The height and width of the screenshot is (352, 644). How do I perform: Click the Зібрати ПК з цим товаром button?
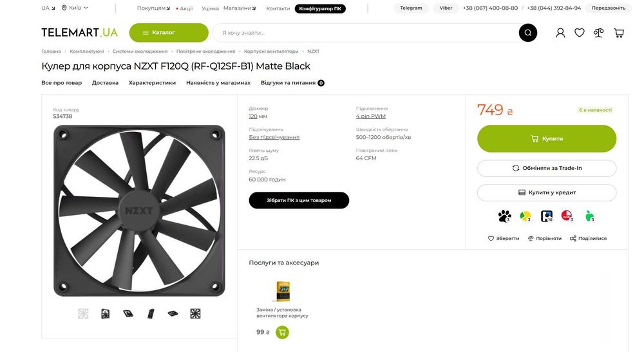[x=299, y=200]
